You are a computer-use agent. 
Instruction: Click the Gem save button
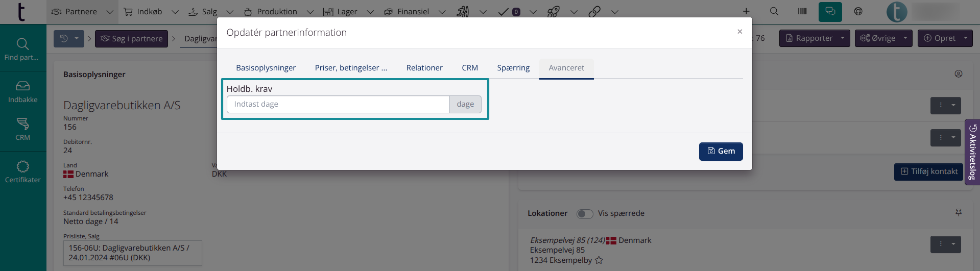721,151
